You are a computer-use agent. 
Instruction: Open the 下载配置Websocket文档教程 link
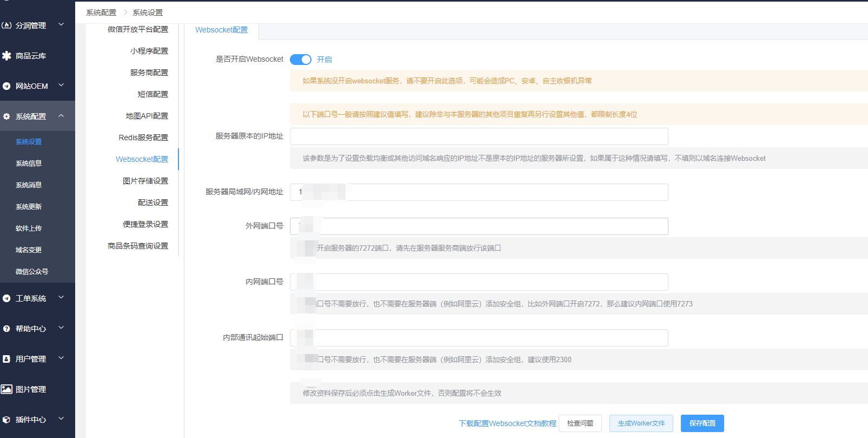coord(507,423)
